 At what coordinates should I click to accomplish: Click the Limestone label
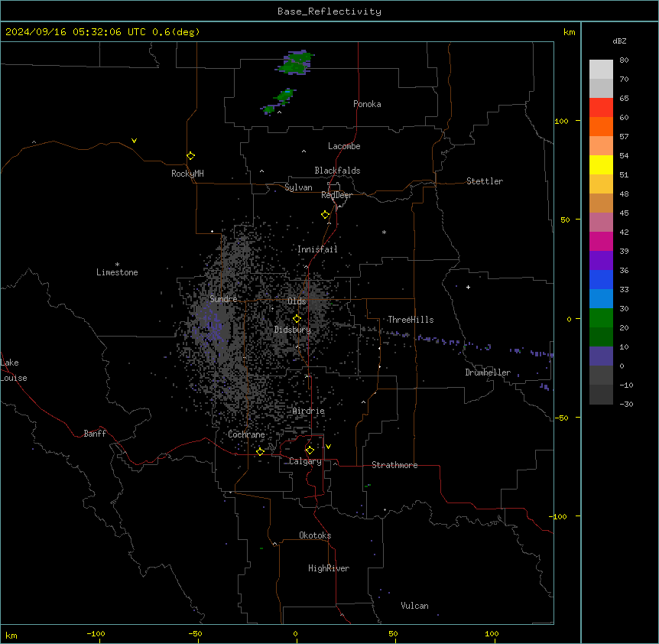(x=117, y=272)
